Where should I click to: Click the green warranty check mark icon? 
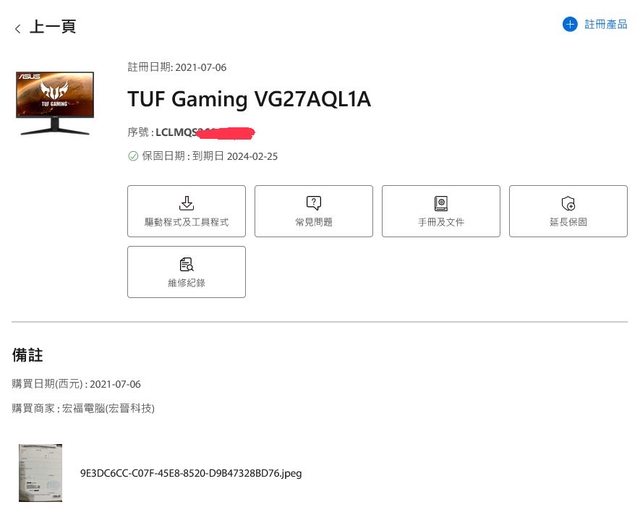point(133,156)
